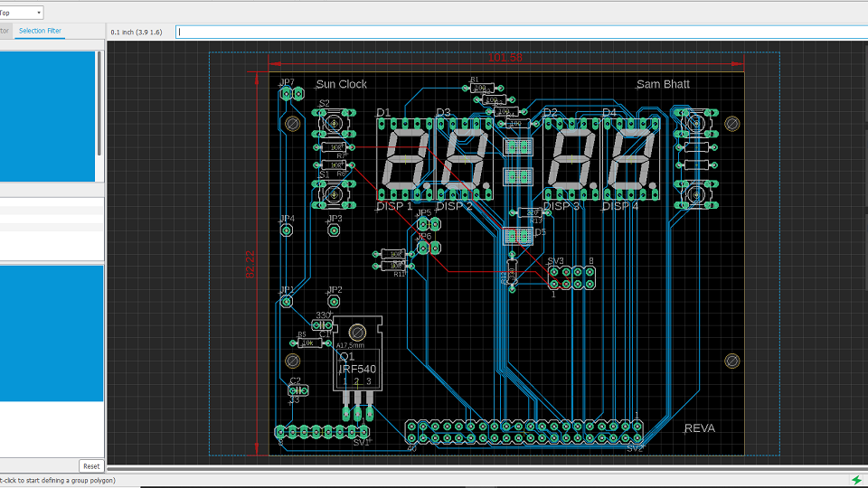Screen dimensions: 868x488
Task: Click the 101.58 horizontal dimension label
Action: 505,58
